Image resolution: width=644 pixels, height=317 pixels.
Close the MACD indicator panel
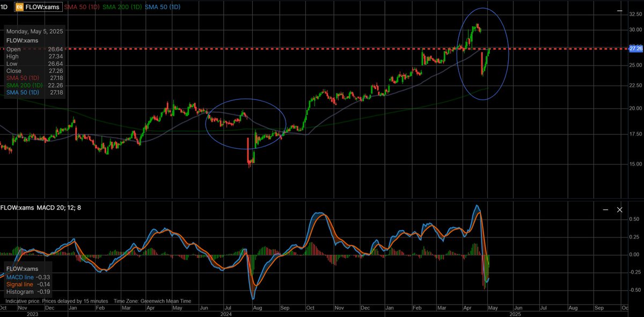tap(620, 210)
